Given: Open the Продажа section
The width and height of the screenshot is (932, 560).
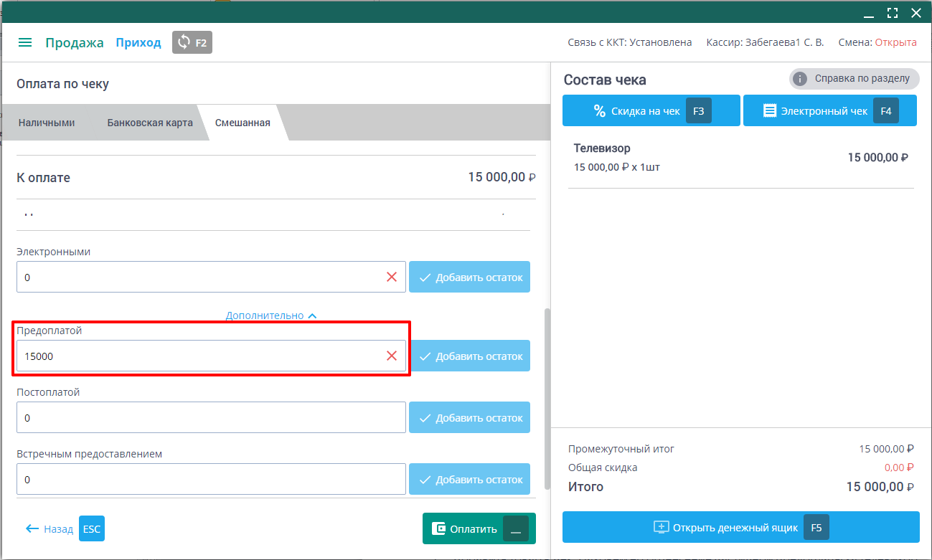Looking at the screenshot, I should click(75, 42).
